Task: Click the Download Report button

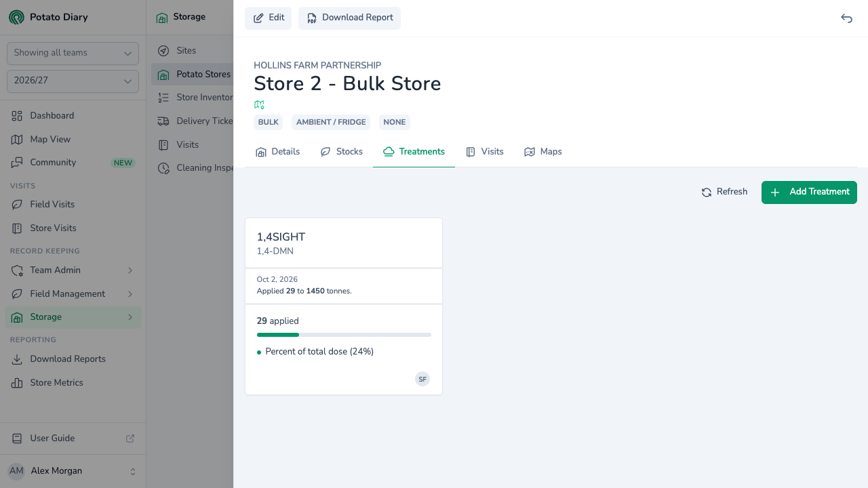Action: pyautogui.click(x=350, y=18)
